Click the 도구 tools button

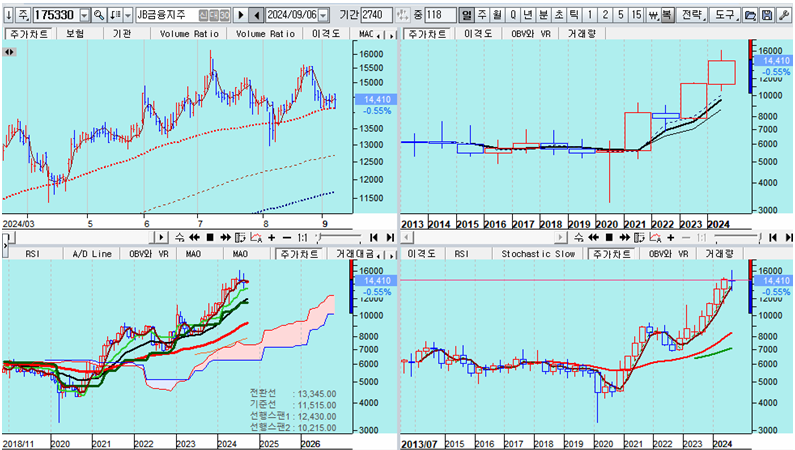click(725, 15)
